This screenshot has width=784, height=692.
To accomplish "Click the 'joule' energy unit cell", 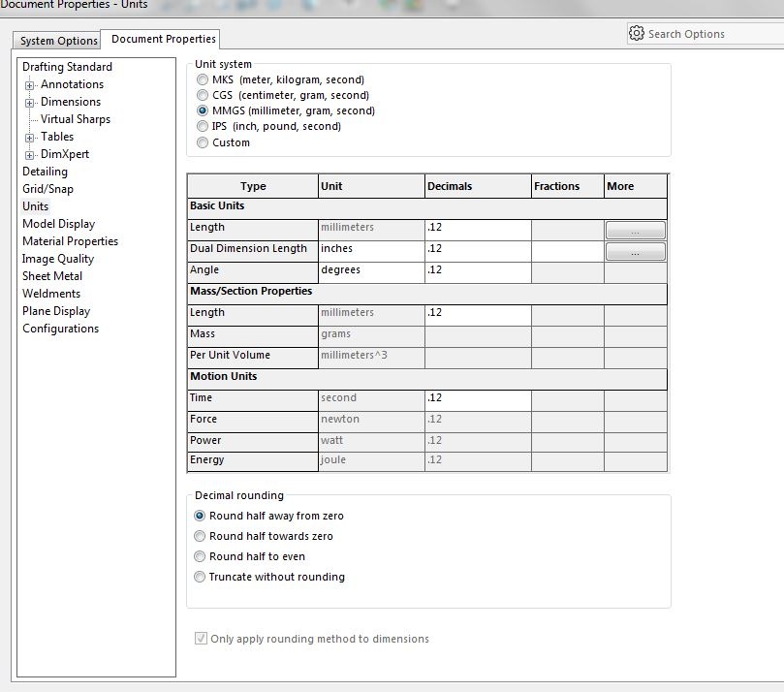I will 371,462.
